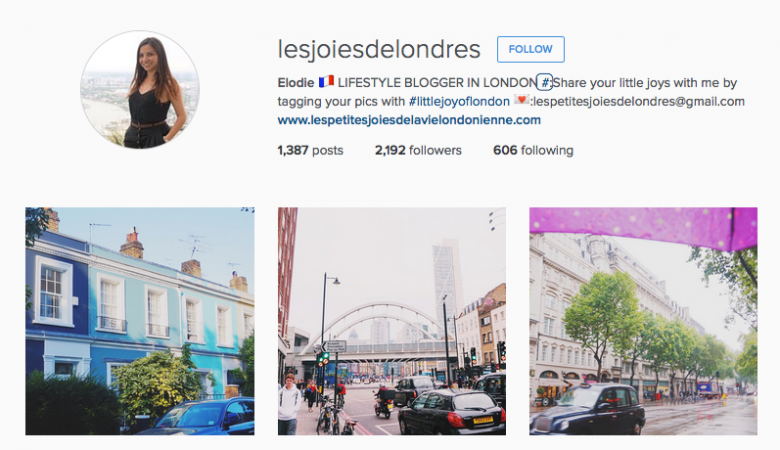Click the French flag emoji in bio
Viewport: 780px width, 450px height.
pos(326,82)
